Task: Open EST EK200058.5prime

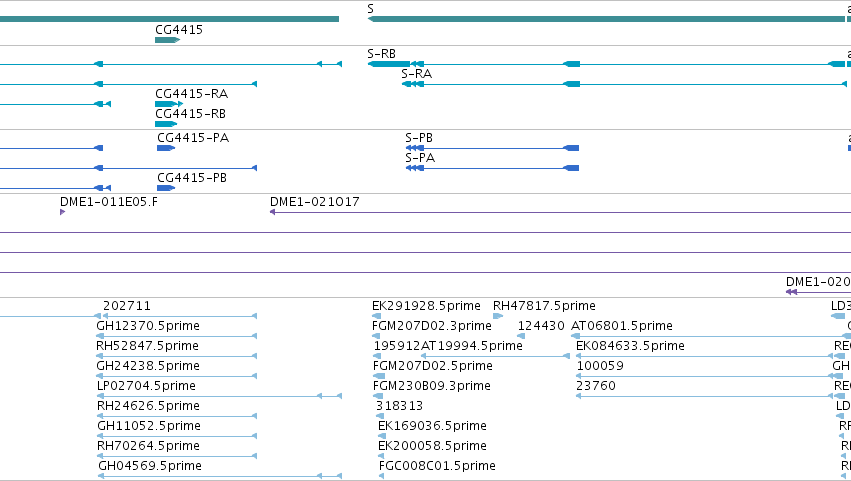Action: tap(433, 446)
